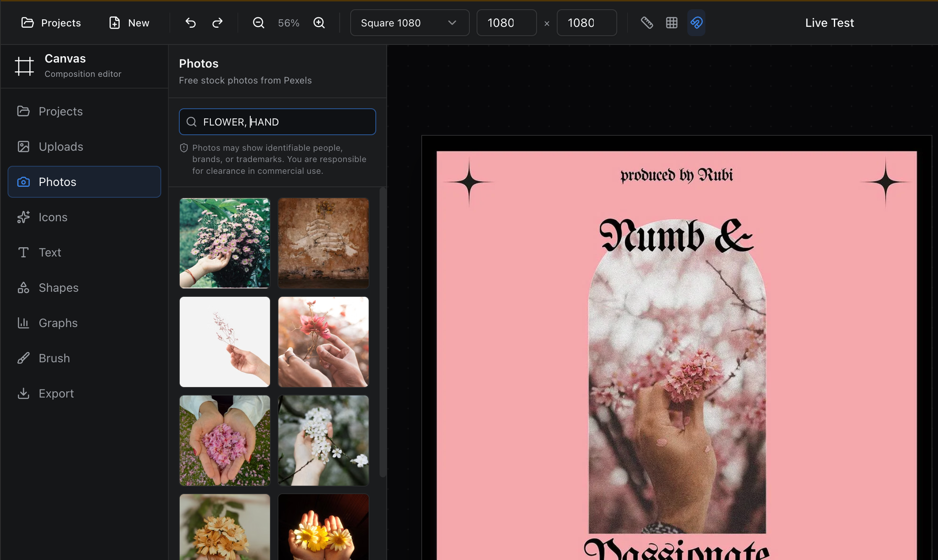The height and width of the screenshot is (560, 938).
Task: Undo the last action
Action: point(191,23)
